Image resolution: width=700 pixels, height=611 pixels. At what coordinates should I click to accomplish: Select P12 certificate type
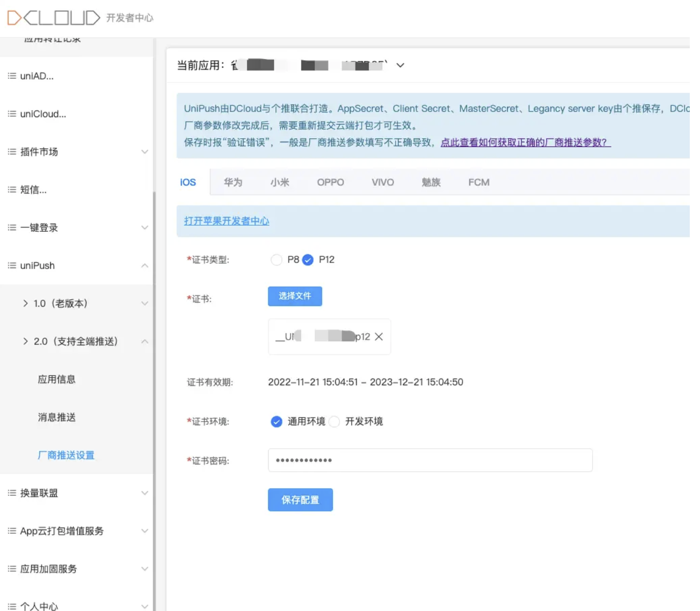308,260
